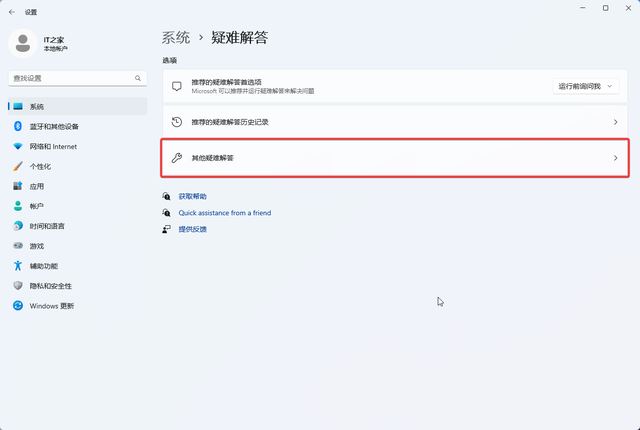Open 隐私和安全性 settings

[x=78, y=286]
